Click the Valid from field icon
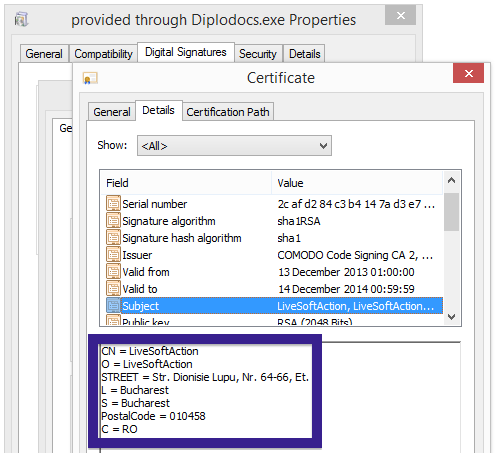This screenshot has width=496, height=453. 113,271
